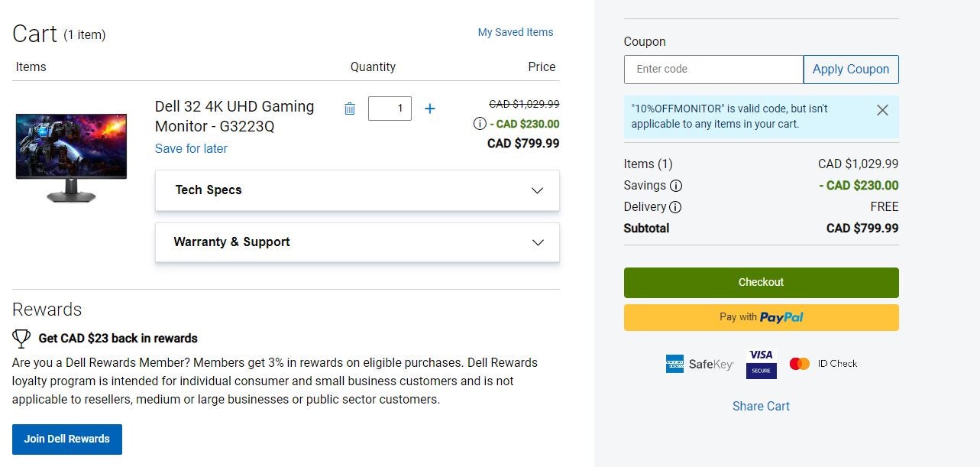Click the coupon code entry field
The width and height of the screenshot is (980, 467).
(x=713, y=69)
